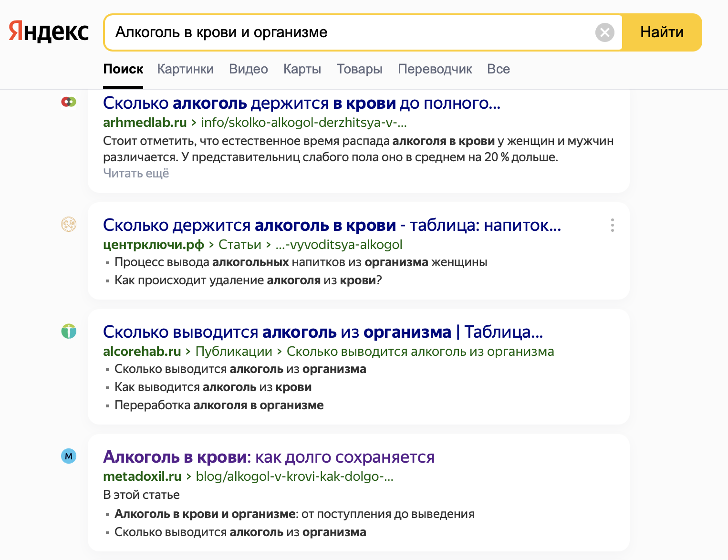Expand snippet with Читать ещё

click(136, 173)
